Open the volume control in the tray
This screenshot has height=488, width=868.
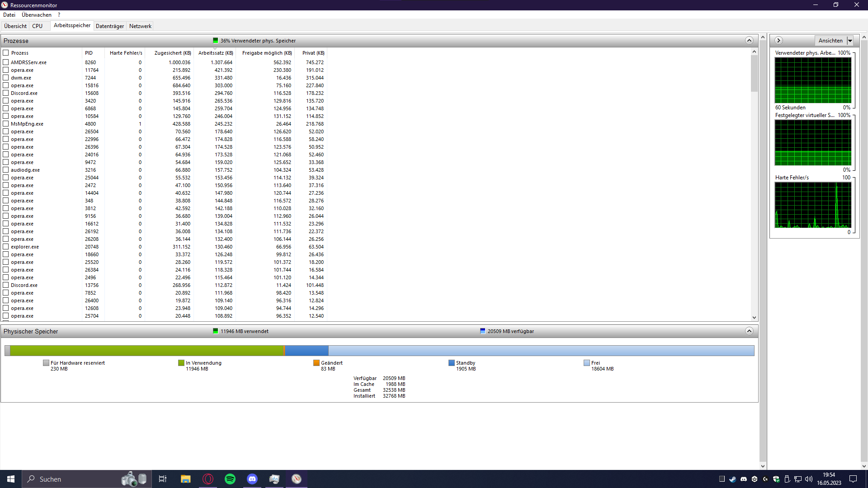809,479
